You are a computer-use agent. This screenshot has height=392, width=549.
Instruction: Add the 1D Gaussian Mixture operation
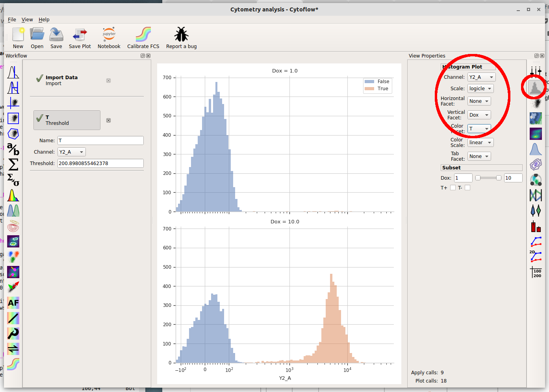pyautogui.click(x=13, y=210)
